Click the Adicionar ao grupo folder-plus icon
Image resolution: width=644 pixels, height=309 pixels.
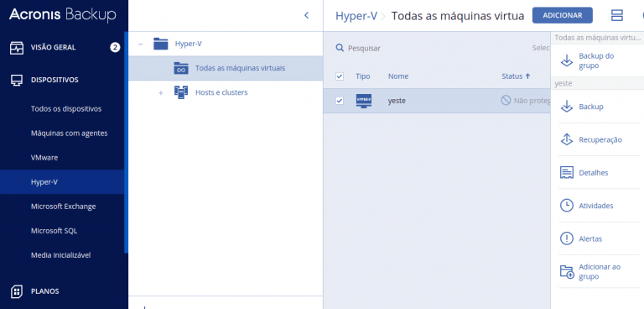click(x=567, y=271)
